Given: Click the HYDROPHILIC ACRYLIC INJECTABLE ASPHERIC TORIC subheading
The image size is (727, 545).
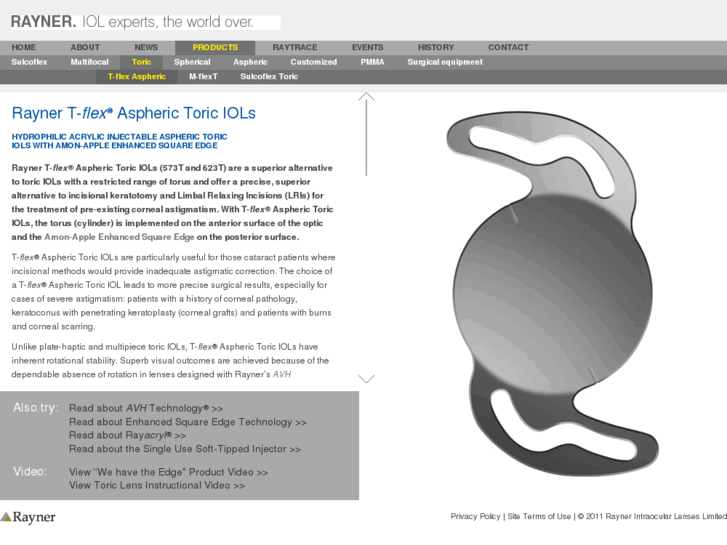Looking at the screenshot, I should [119, 141].
